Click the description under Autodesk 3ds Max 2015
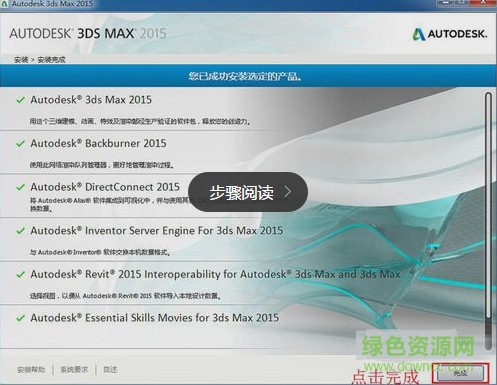Viewport: 497px width, 385px height. [140, 121]
